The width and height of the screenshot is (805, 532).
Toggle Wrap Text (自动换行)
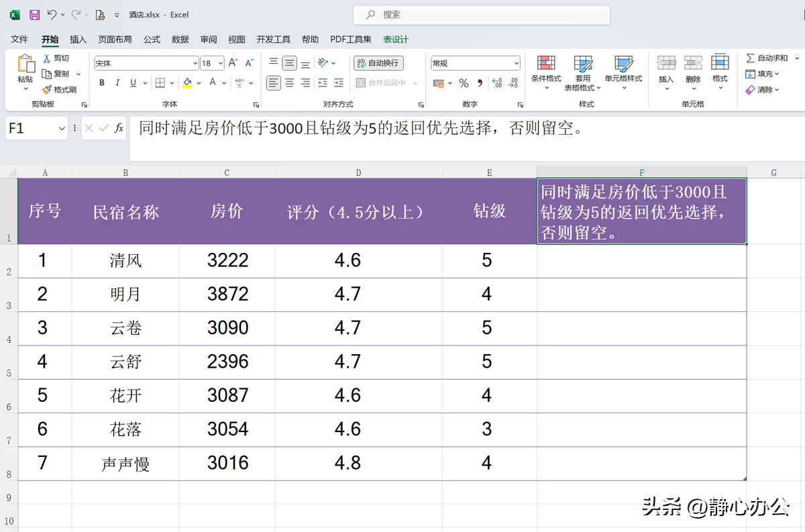coord(378,63)
